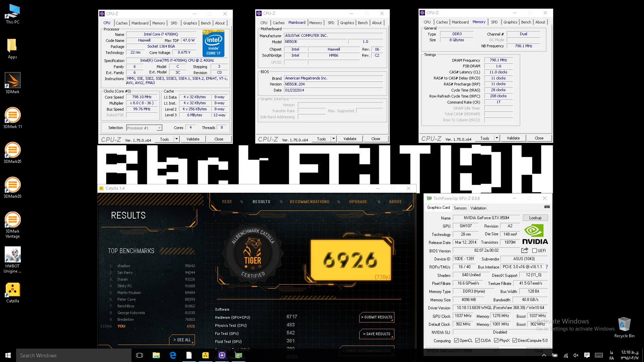The image size is (644, 362).
Task: Click SEE ALL top benchmarks button
Action: (182, 340)
